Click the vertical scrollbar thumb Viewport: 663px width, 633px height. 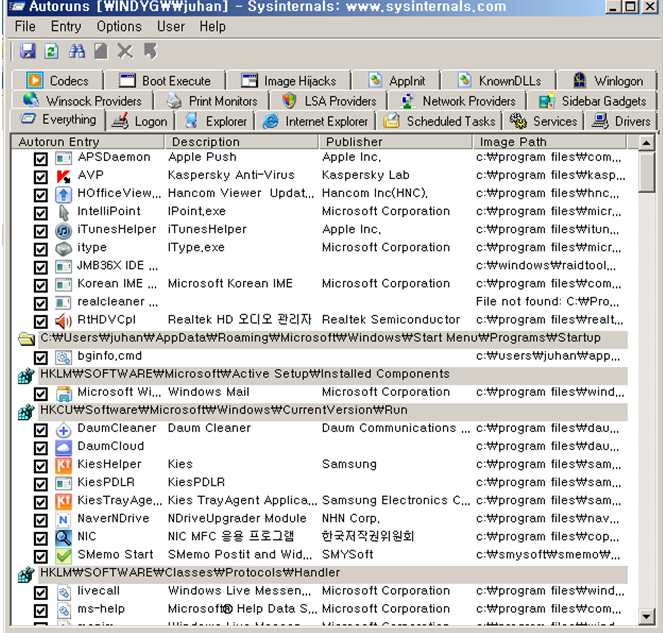[x=646, y=173]
